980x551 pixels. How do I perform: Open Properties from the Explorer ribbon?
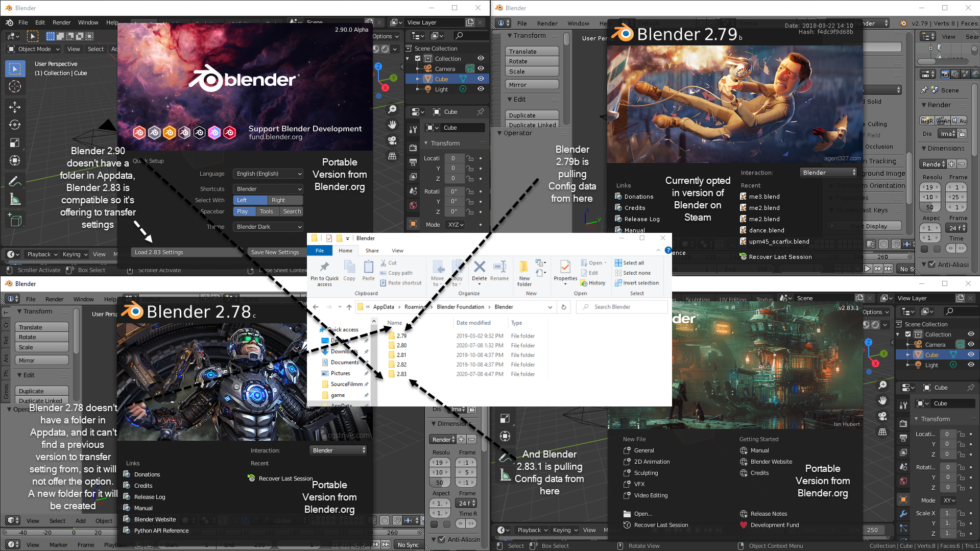click(565, 272)
